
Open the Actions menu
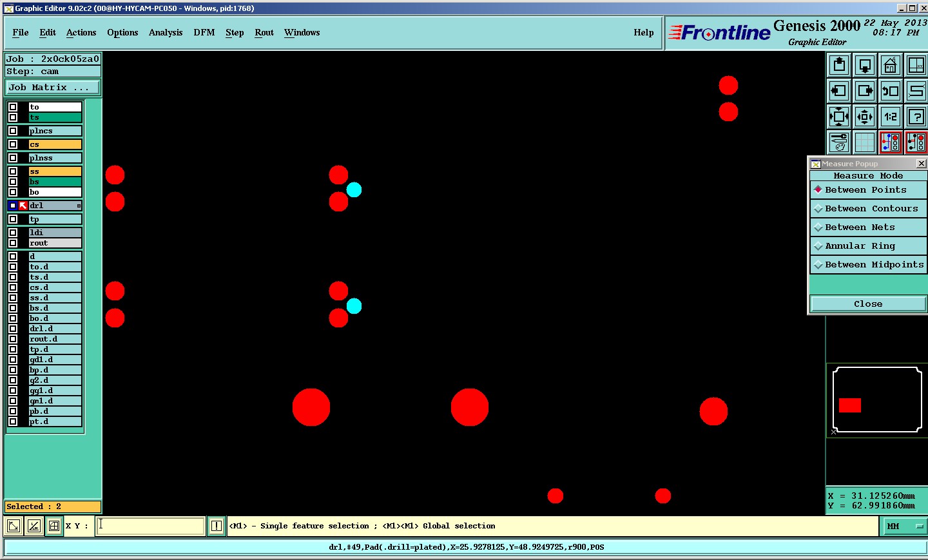click(x=81, y=33)
